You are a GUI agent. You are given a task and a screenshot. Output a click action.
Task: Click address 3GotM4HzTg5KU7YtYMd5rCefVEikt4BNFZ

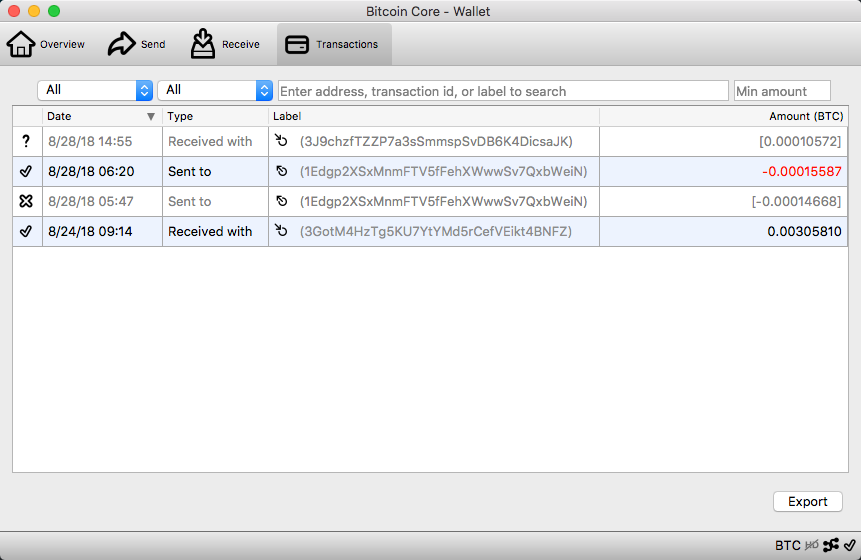pos(436,231)
